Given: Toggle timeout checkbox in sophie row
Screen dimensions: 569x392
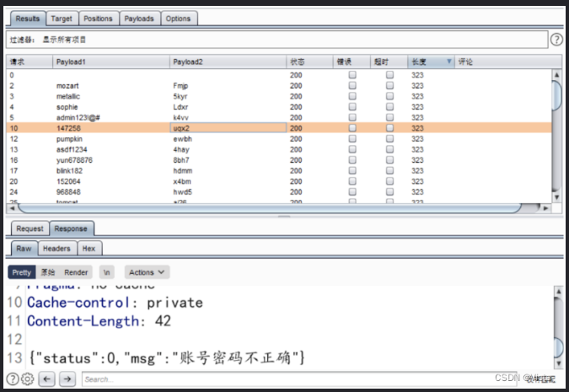Looking at the screenshot, I should (389, 107).
